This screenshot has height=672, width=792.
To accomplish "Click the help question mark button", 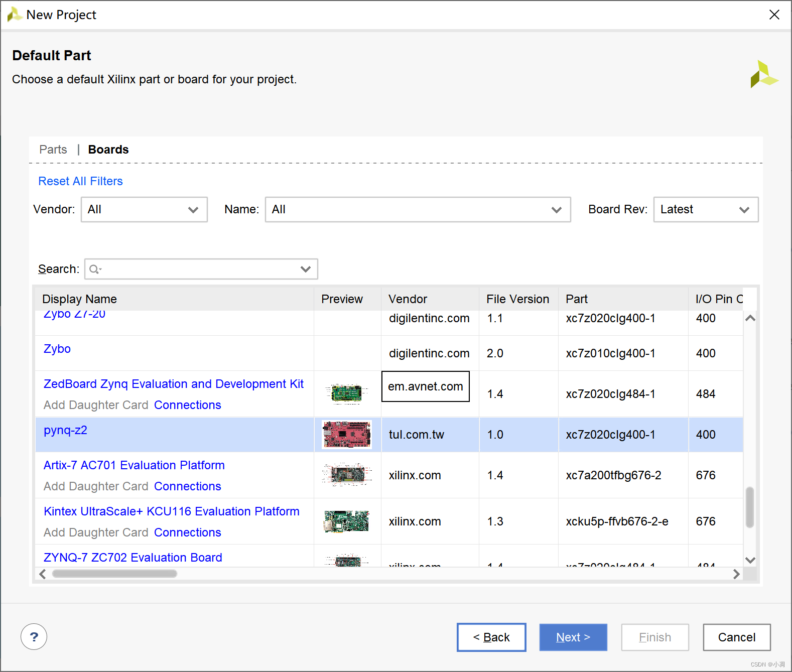I will (34, 637).
